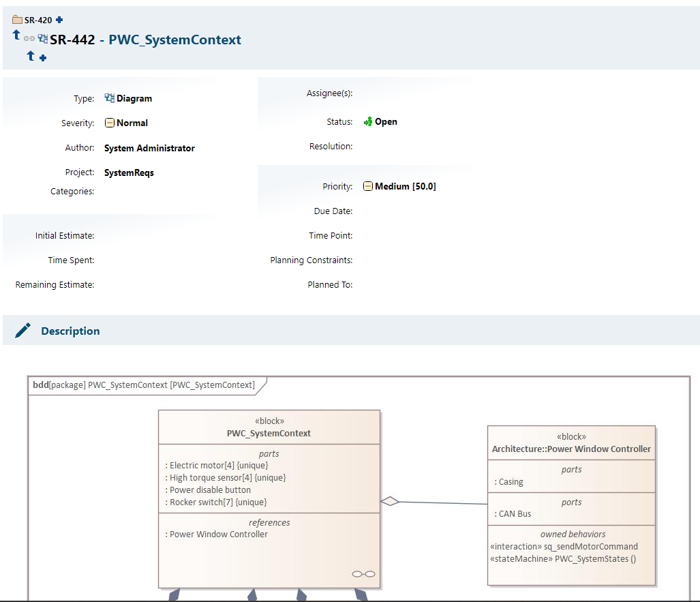Click the linked-circles icon in PWC_SystemContext block
700x602 pixels.
[x=363, y=573]
